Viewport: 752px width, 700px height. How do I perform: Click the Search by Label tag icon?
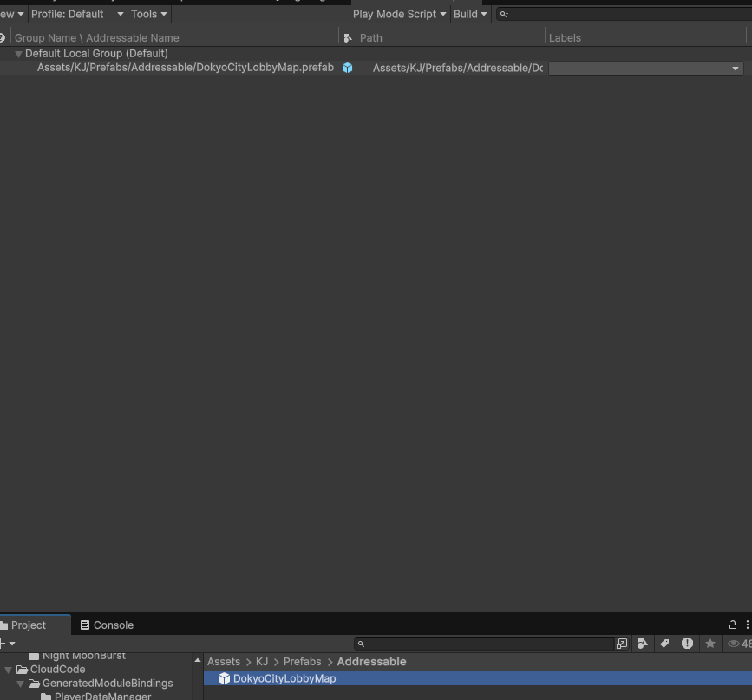click(x=664, y=644)
